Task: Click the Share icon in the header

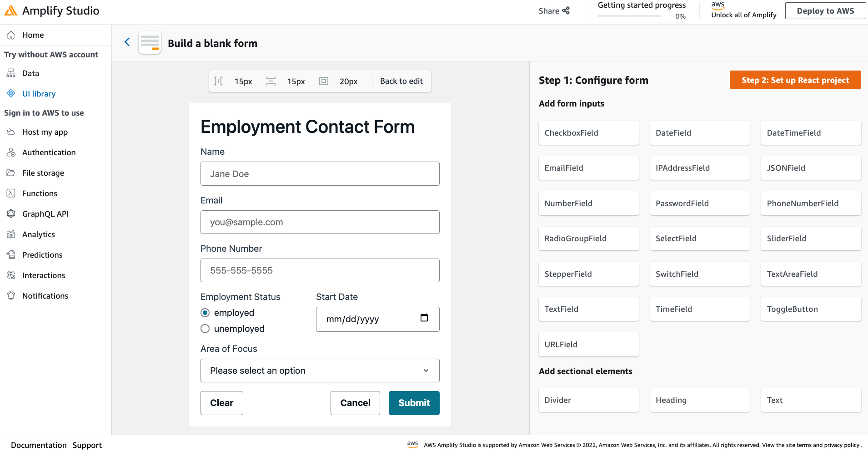Action: pos(566,10)
